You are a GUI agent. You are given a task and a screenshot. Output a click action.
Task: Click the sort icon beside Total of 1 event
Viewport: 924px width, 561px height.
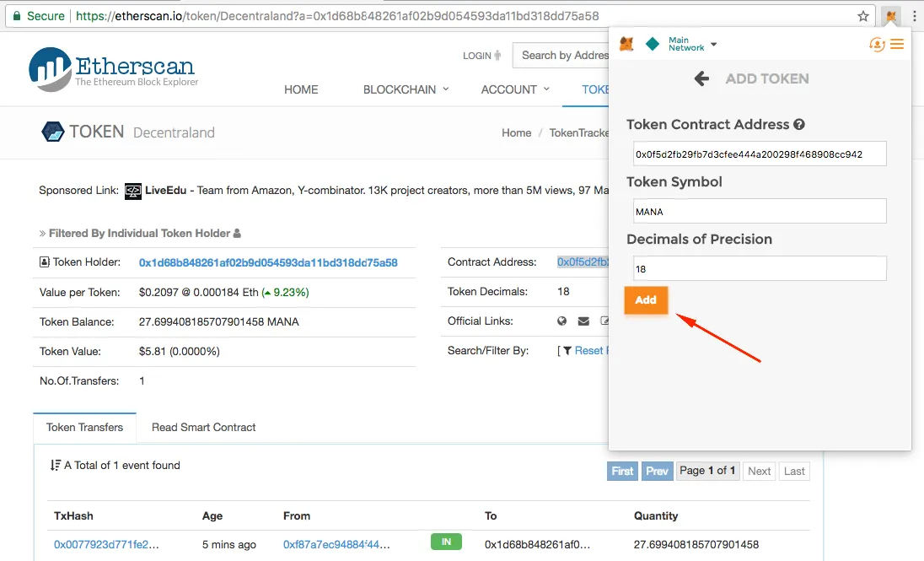click(56, 466)
